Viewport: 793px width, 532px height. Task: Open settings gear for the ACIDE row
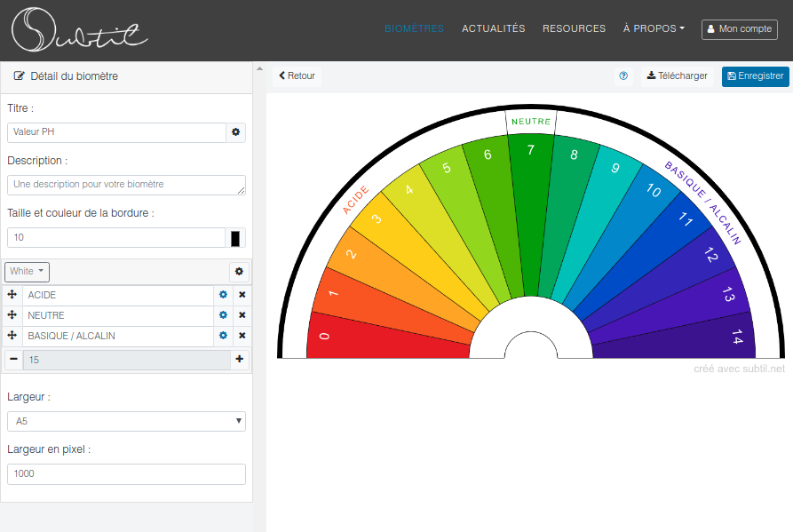pyautogui.click(x=224, y=295)
